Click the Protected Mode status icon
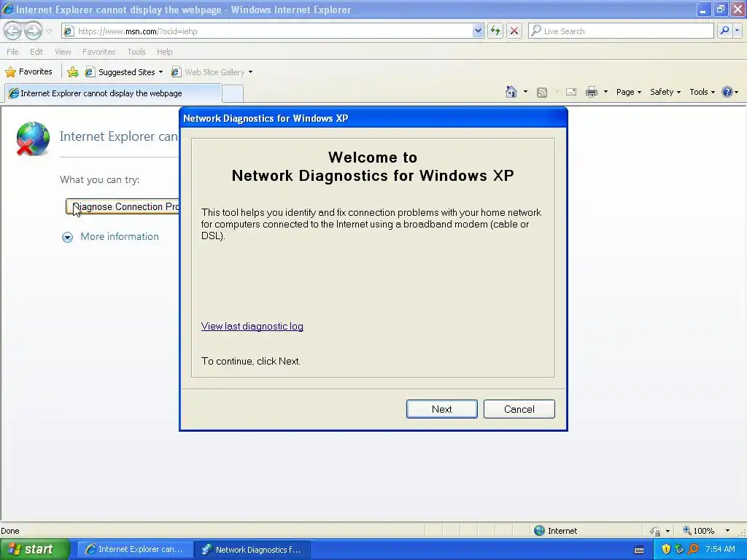Screen dimensions: 747x560 pos(656,531)
